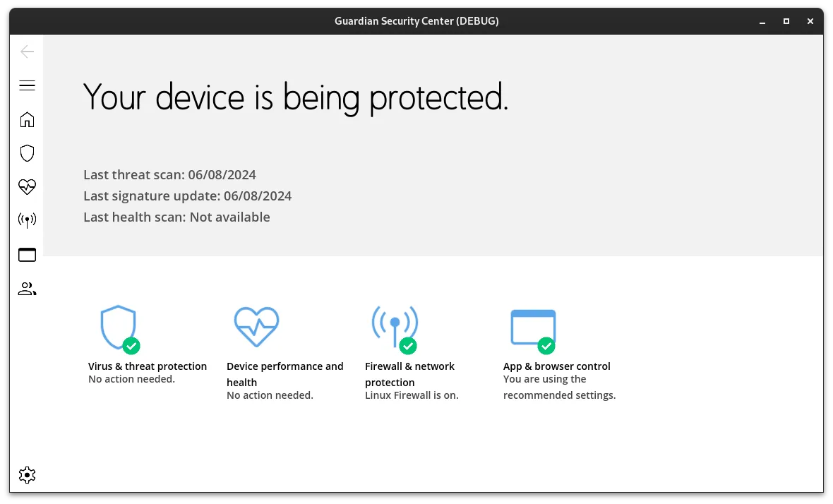This screenshot has height=504, width=833.
Task: Open the family people icon in sidebar
Action: 27,289
